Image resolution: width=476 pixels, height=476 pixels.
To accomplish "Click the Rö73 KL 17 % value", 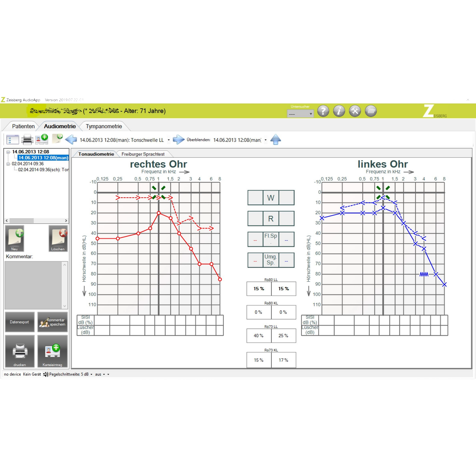I will (283, 360).
